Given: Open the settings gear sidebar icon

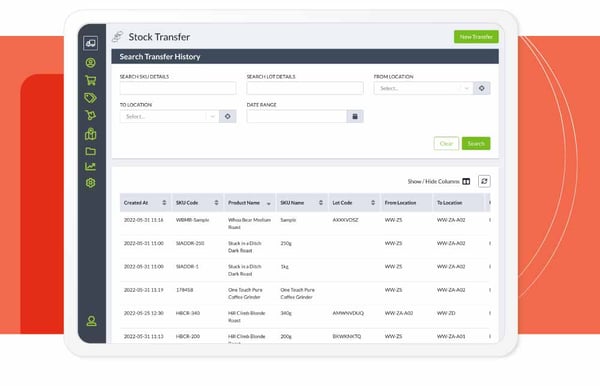Looking at the screenshot, I should [90, 183].
